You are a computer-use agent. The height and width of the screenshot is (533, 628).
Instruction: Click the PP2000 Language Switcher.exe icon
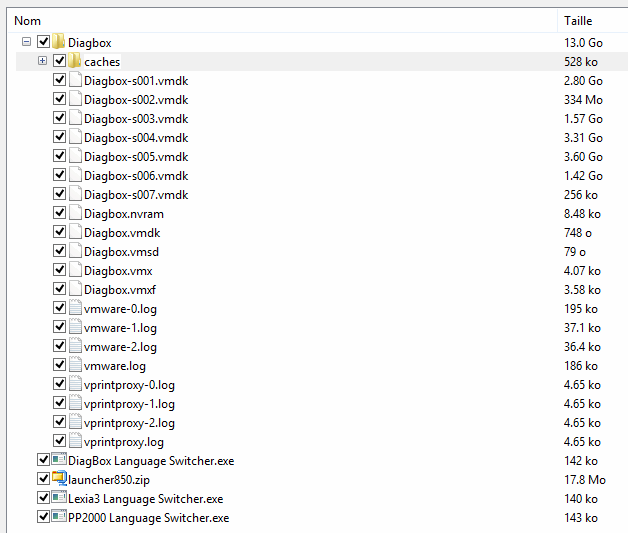point(59,517)
